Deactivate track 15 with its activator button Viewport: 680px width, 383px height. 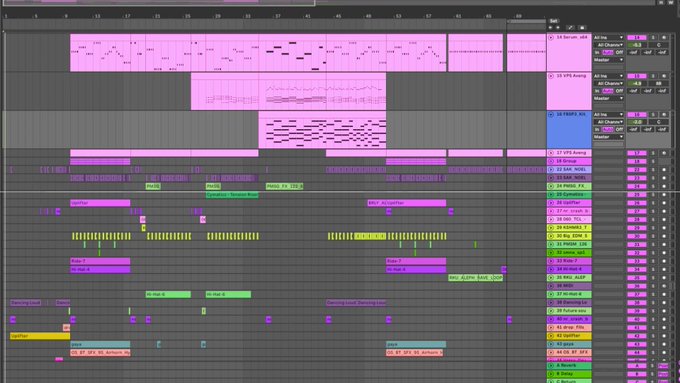point(637,76)
